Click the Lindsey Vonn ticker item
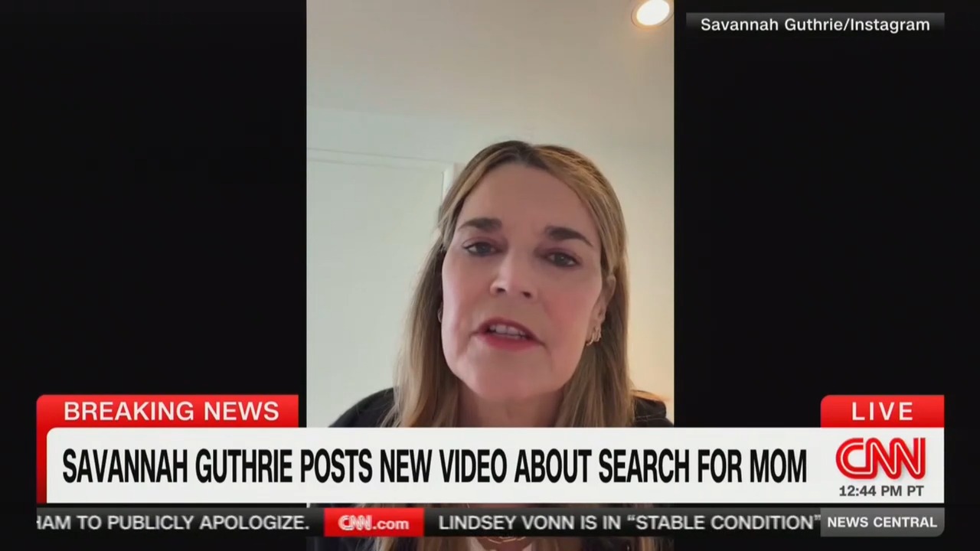The width and height of the screenshot is (980, 551). [628, 523]
